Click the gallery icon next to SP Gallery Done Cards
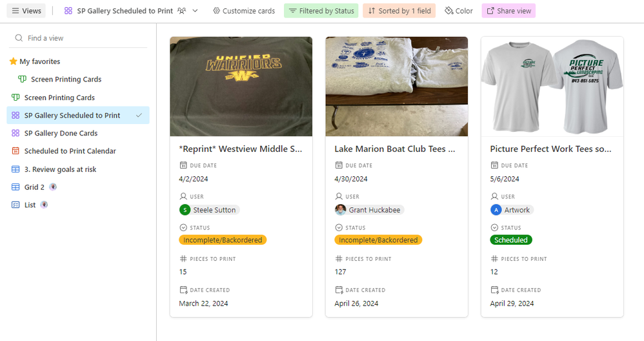The image size is (644, 341). coord(15,133)
